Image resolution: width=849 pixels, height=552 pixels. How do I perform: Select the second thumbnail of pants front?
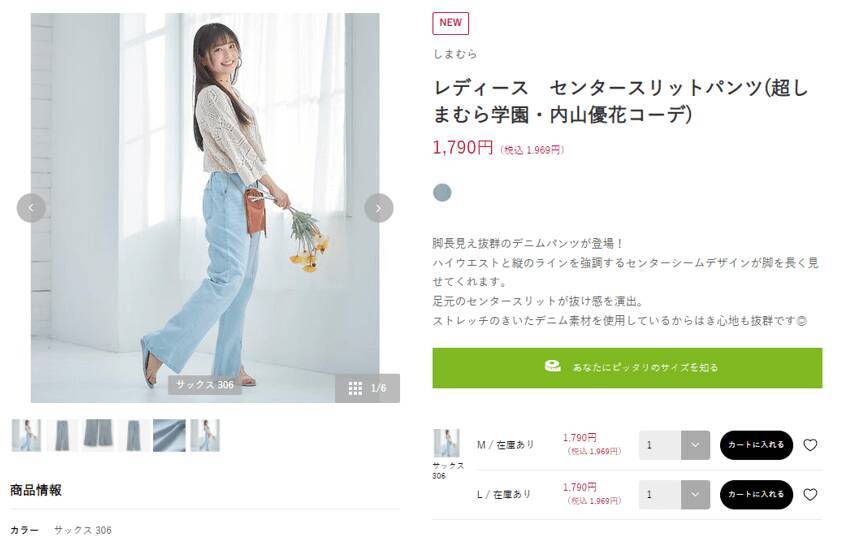tap(62, 435)
